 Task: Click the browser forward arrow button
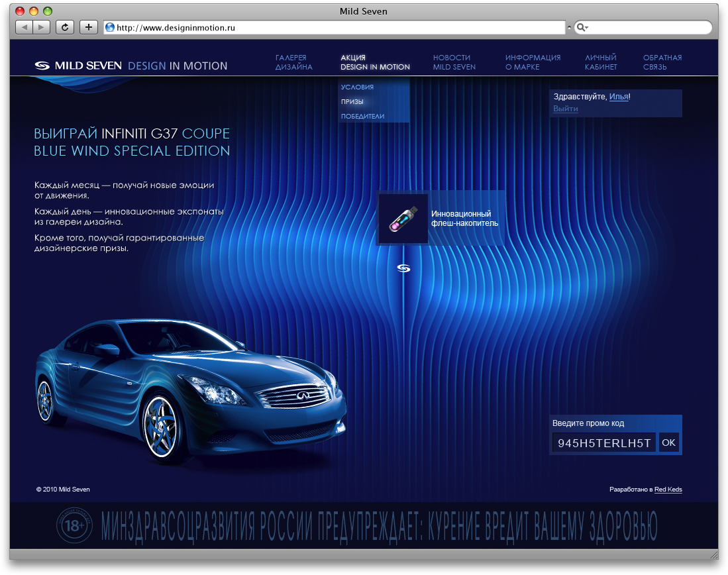(41, 27)
